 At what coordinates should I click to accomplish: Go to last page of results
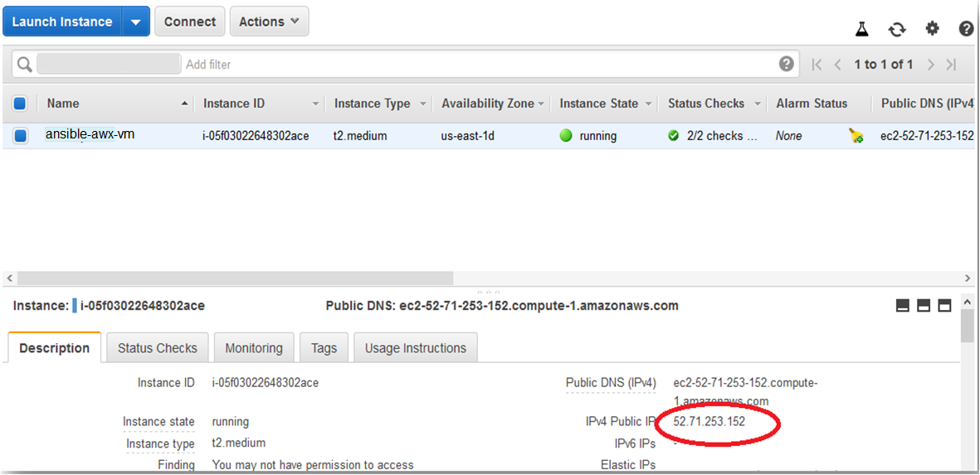pyautogui.click(x=951, y=65)
